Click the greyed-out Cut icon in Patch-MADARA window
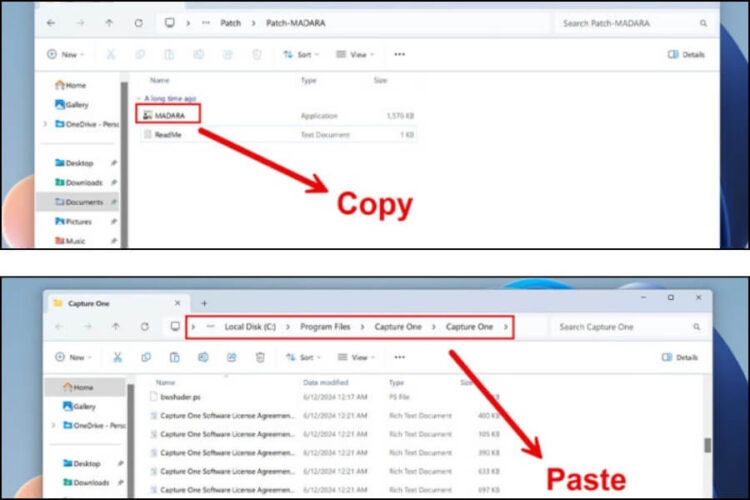Image resolution: width=750 pixels, height=500 pixels. point(110,55)
